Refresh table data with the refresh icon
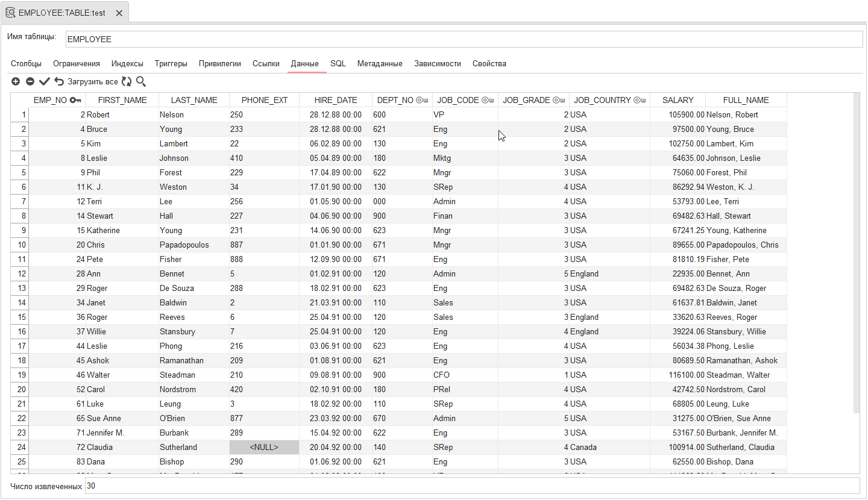This screenshot has width=868, height=500. [x=127, y=81]
